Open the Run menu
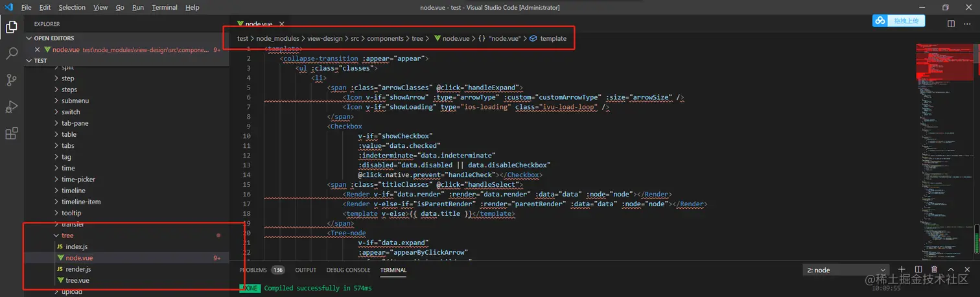The width and height of the screenshot is (980, 297). 138,7
